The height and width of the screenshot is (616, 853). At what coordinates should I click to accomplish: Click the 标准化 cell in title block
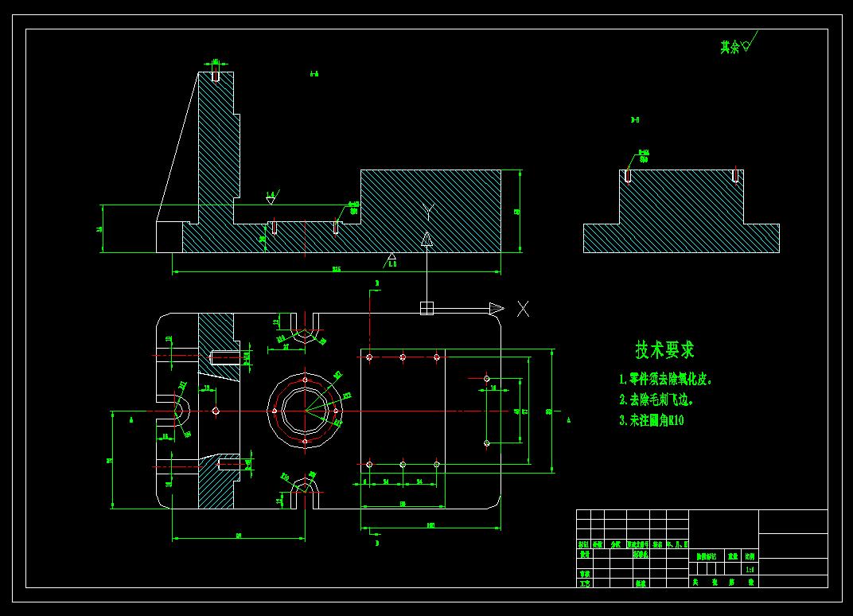coord(641,554)
